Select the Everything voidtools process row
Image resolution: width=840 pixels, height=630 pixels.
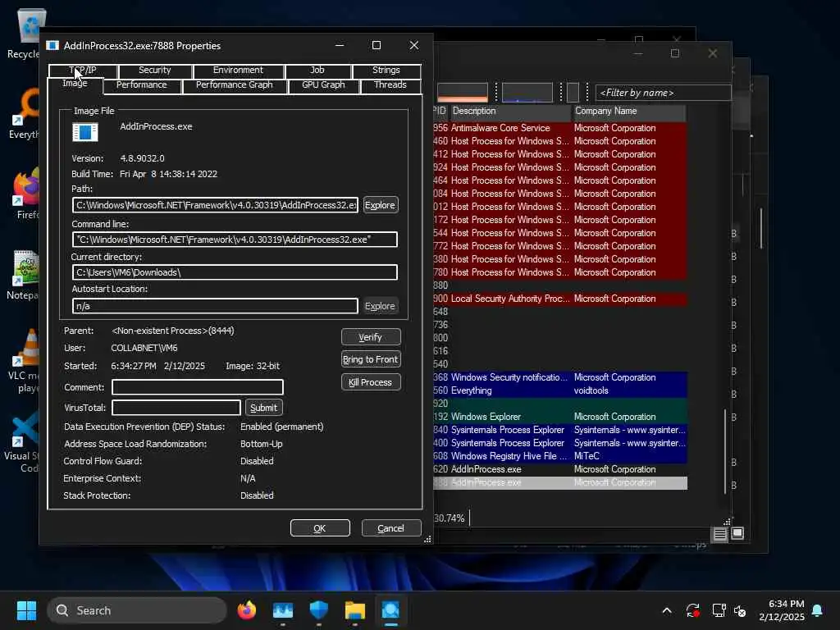(559, 390)
